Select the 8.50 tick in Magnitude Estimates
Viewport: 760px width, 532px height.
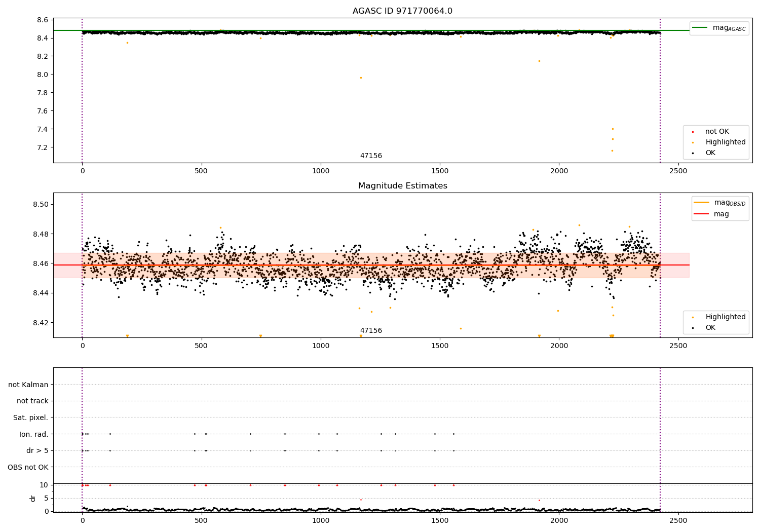click(x=41, y=205)
